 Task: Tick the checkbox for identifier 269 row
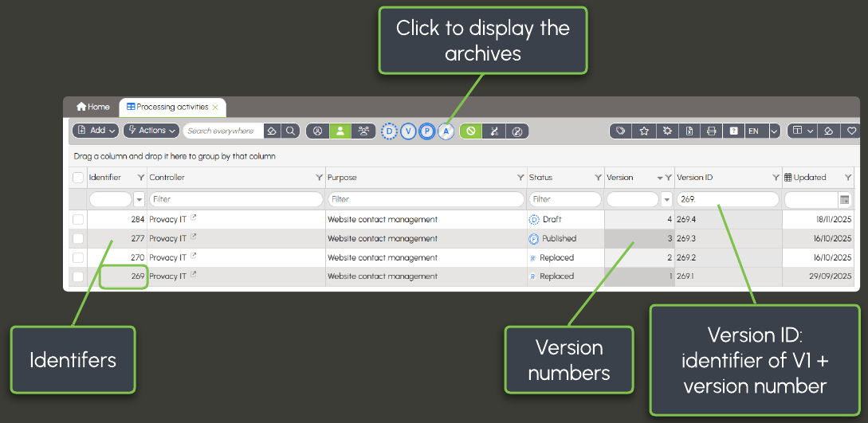[x=78, y=276]
